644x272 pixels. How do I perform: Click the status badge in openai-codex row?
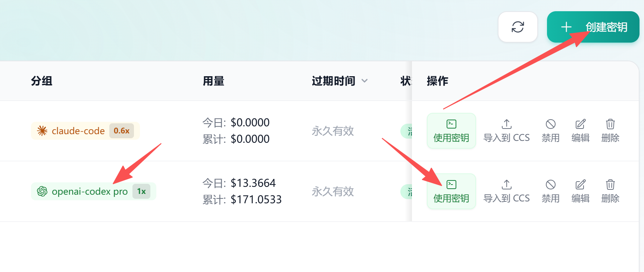[406, 192]
